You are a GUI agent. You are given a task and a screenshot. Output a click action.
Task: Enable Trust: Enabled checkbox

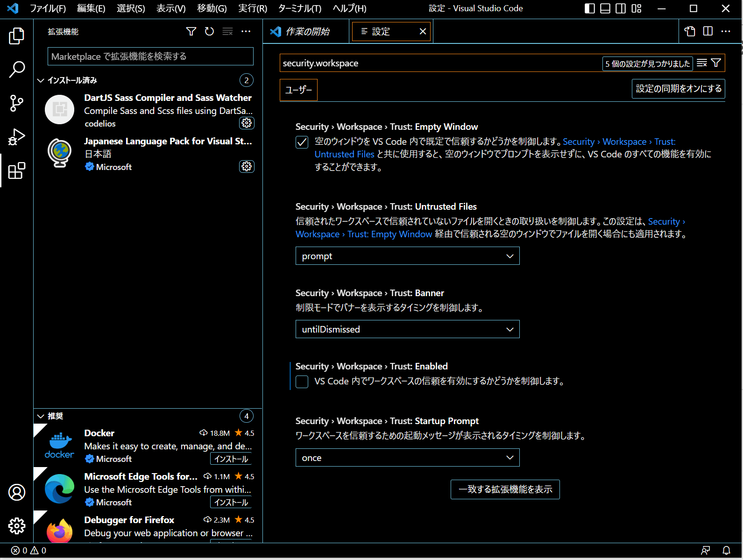tap(302, 382)
